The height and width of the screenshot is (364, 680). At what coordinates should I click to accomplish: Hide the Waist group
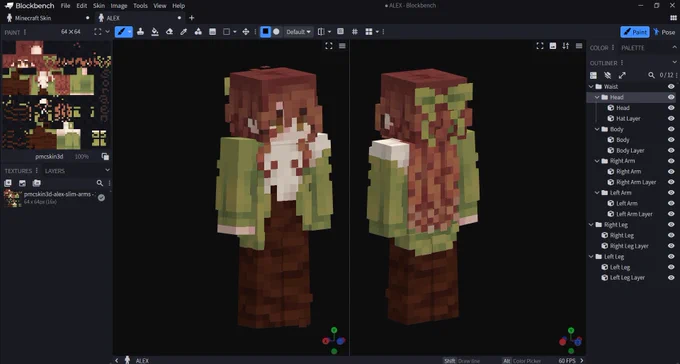pyautogui.click(x=671, y=86)
